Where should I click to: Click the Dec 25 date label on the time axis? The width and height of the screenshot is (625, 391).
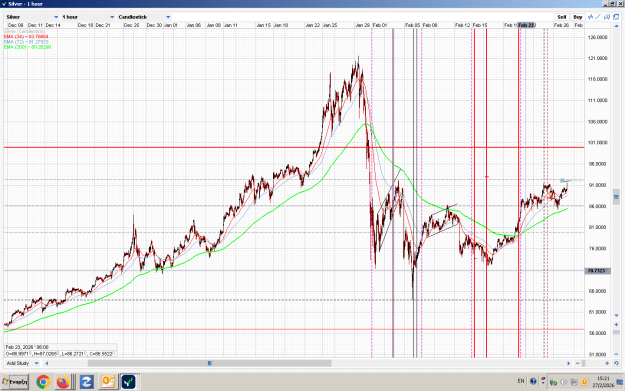tap(132, 25)
